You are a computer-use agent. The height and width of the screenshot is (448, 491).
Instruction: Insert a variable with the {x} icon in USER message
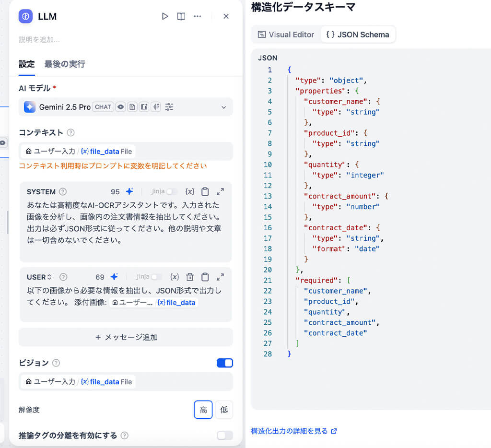pos(175,277)
